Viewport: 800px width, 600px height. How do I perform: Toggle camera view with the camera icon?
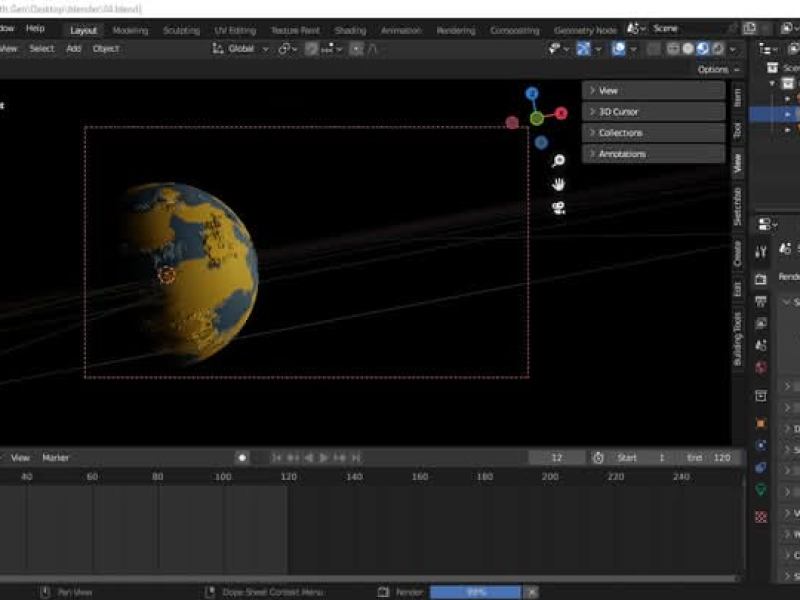point(559,208)
